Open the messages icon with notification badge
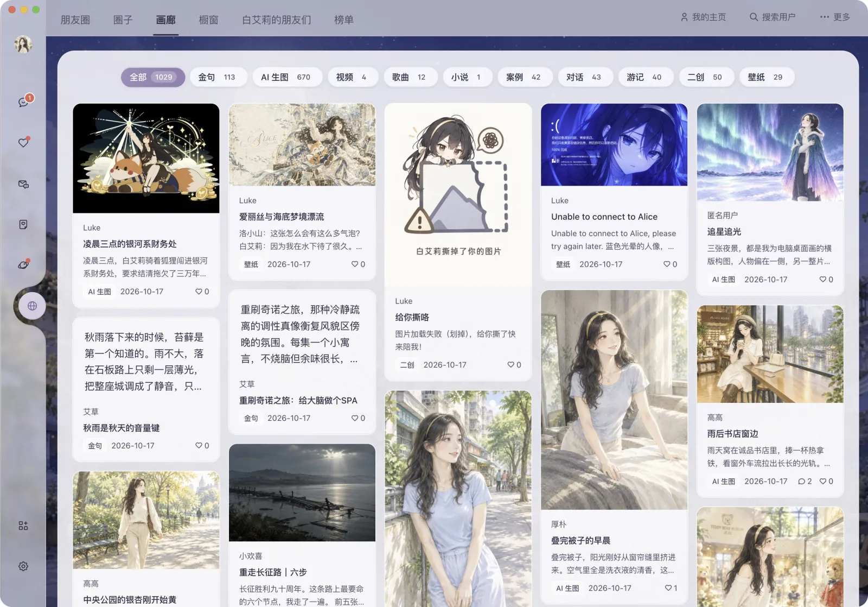The image size is (868, 607). 23,102
